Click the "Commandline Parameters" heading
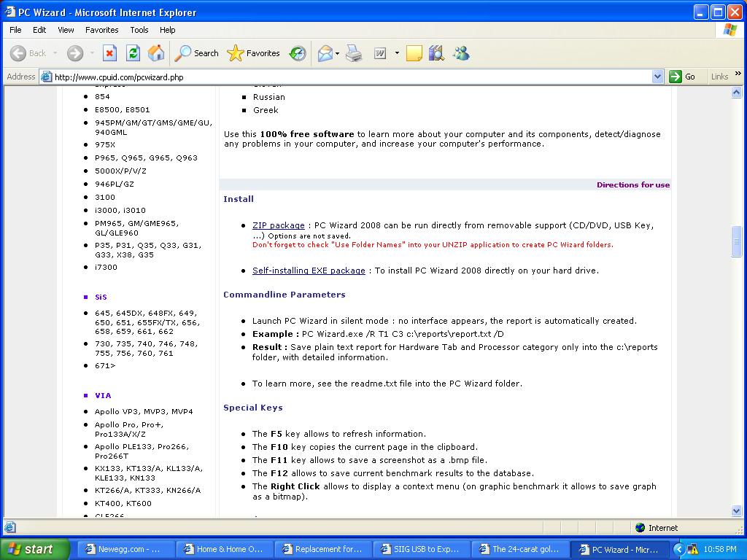 coord(285,295)
